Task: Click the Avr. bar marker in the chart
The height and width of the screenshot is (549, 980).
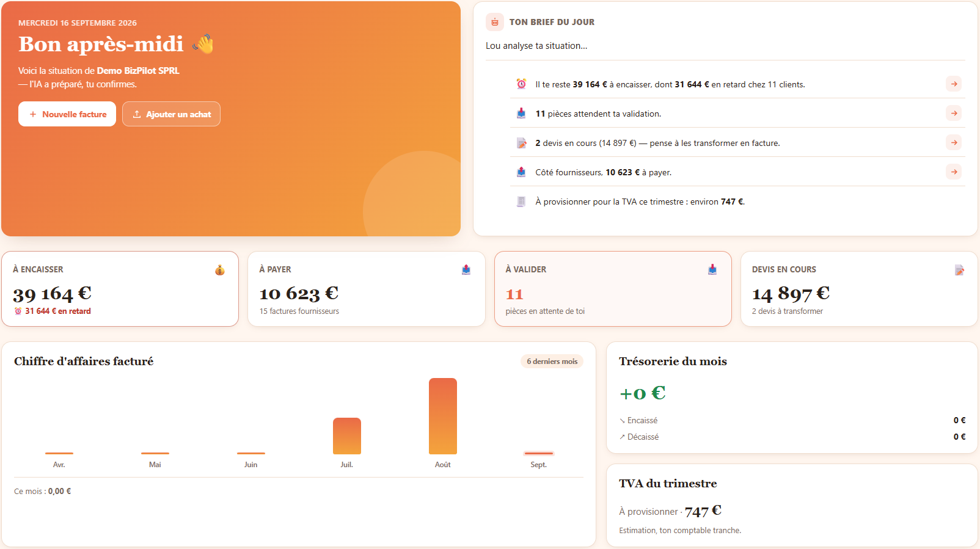Action: coord(59,453)
